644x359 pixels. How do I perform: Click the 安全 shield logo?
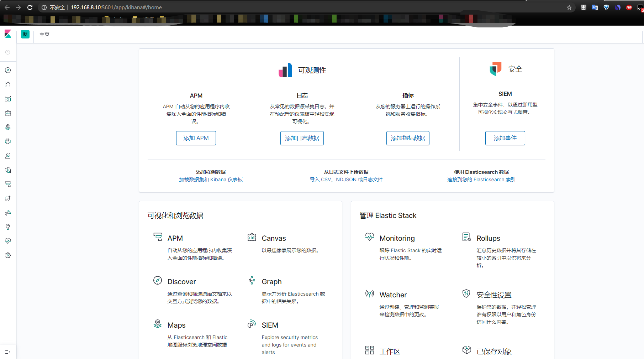tap(496, 69)
